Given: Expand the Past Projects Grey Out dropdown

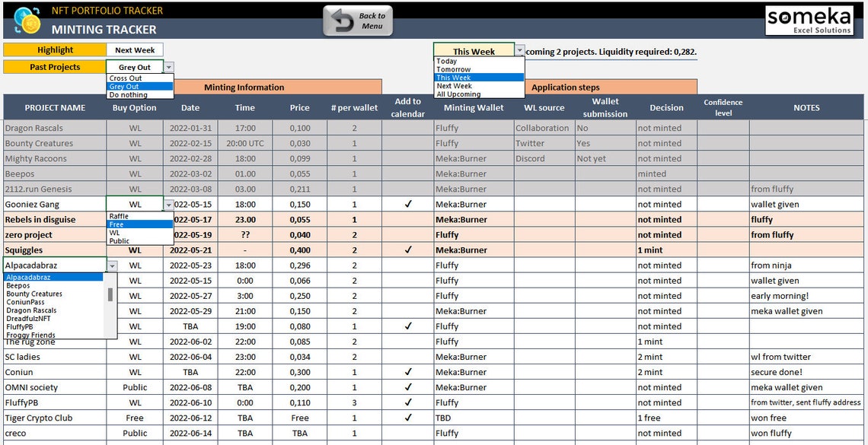Looking at the screenshot, I should coord(169,66).
